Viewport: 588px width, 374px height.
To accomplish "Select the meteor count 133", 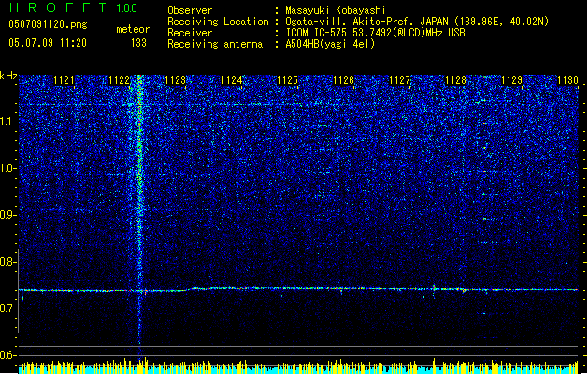I will (138, 43).
